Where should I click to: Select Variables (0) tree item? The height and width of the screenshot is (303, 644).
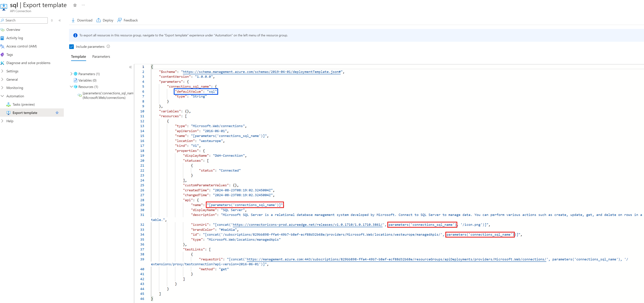pyautogui.click(x=87, y=80)
